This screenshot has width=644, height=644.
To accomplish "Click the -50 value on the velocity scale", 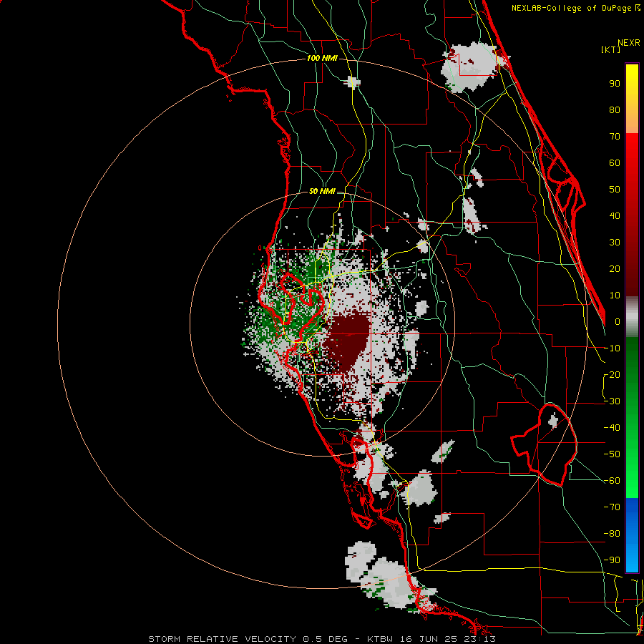I will click(x=612, y=454).
